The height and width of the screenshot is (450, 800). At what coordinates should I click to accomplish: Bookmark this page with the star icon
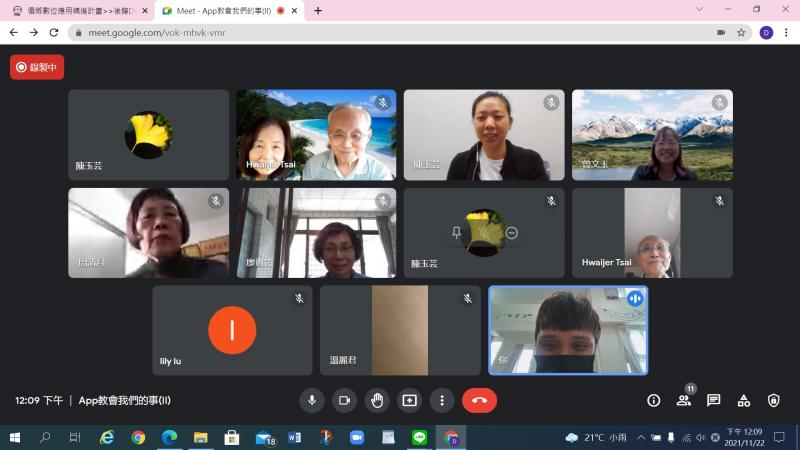(741, 32)
